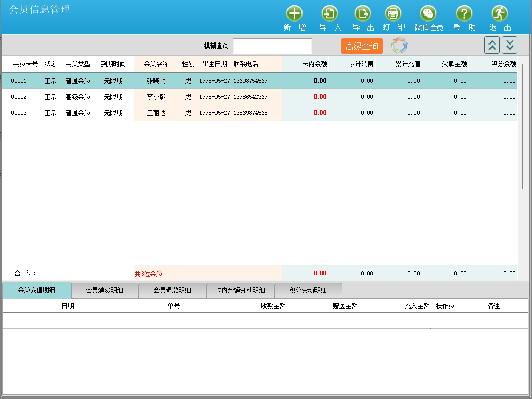Click the 退出 exit icon
This screenshot has height=399, width=532.
(x=499, y=14)
